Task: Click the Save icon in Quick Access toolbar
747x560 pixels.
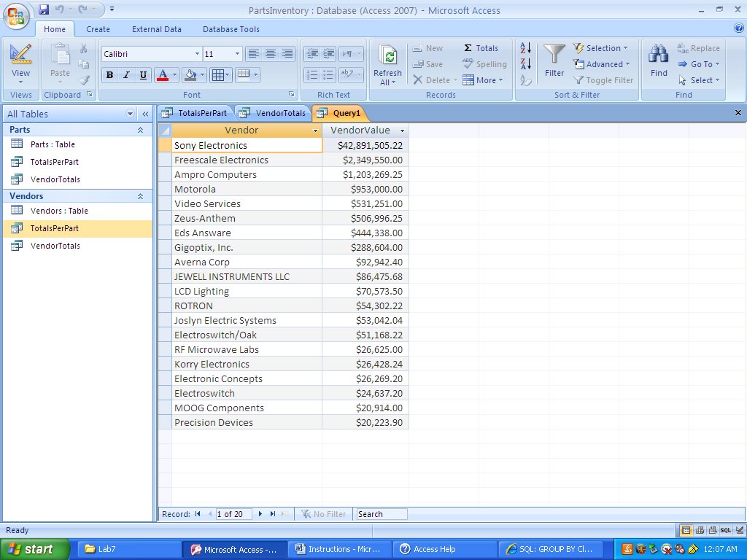Action: 44,9
